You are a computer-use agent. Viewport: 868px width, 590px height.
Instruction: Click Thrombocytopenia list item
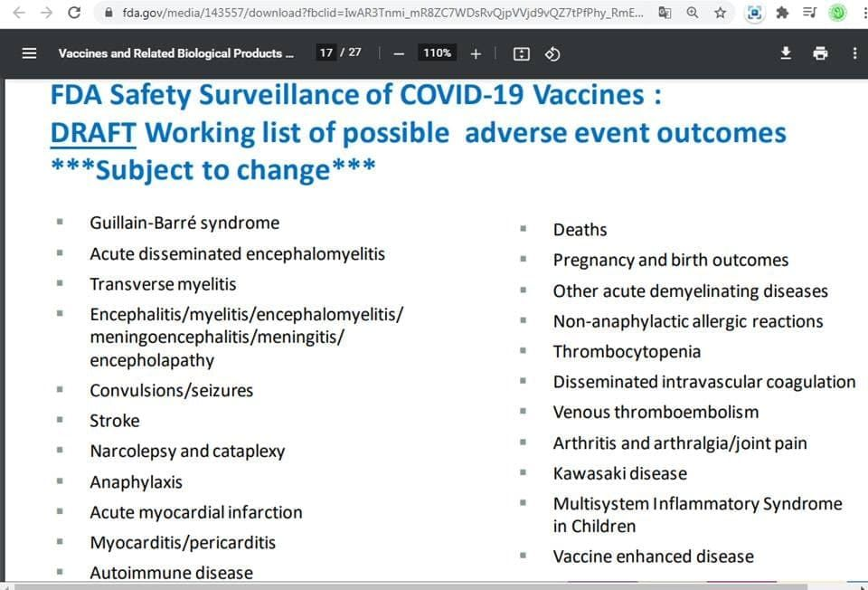point(627,352)
